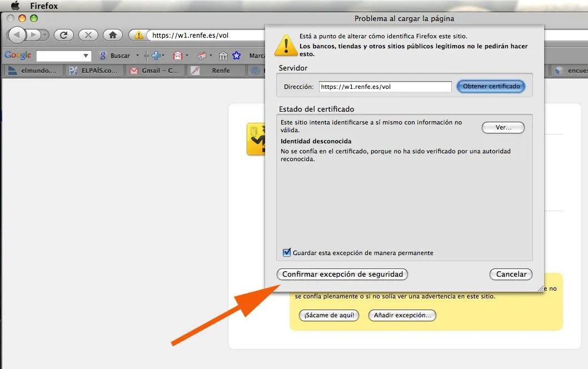Image resolution: width=588 pixels, height=369 pixels.
Task: Click the 'Identidad desconocida' heading
Action: tap(316, 141)
